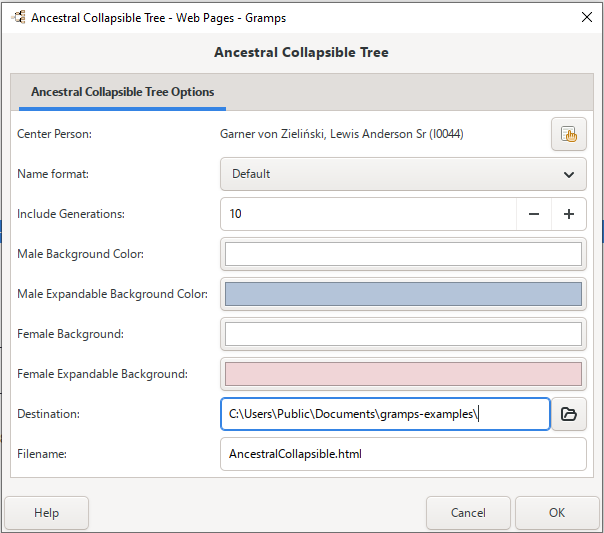
Task: Confirm with the OK button
Action: click(557, 513)
